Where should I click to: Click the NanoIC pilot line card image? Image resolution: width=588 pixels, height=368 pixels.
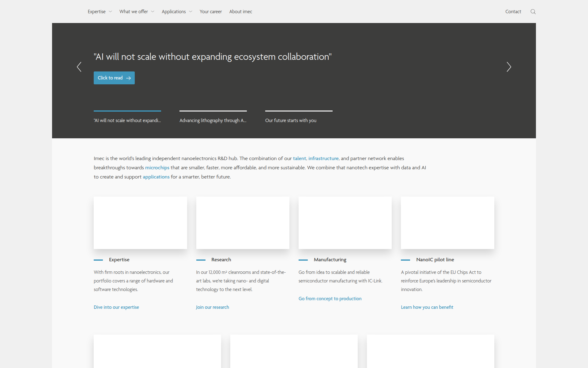pyautogui.click(x=447, y=223)
